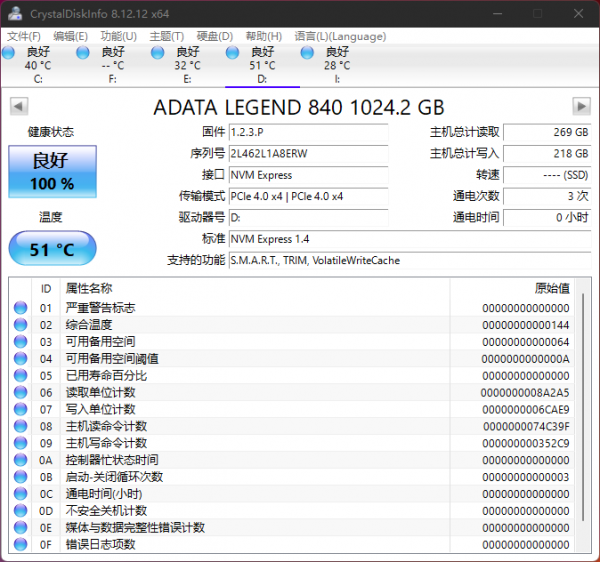Open the 功能(U) menu
This screenshot has width=600, height=562.
[119, 36]
